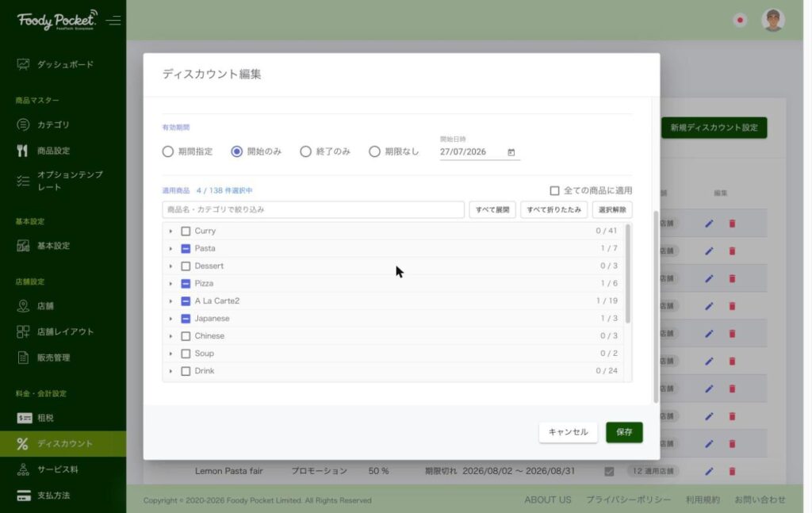This screenshot has height=513, width=812.
Task: Select the 開始のみ radio button
Action: point(236,151)
